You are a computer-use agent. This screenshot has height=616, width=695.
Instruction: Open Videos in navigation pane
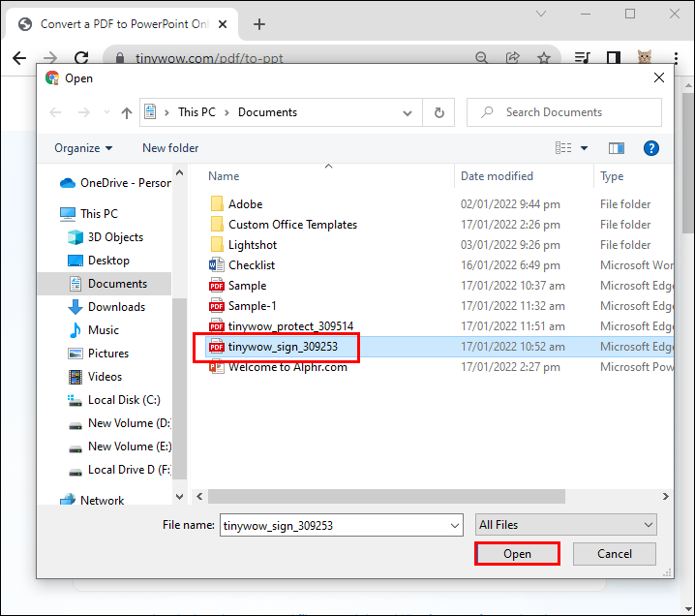pyautogui.click(x=95, y=377)
